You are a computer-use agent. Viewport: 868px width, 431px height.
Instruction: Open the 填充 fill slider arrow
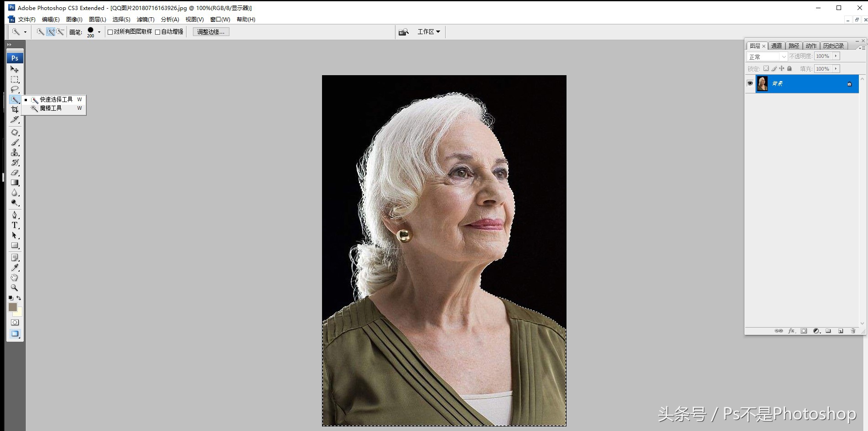point(836,69)
